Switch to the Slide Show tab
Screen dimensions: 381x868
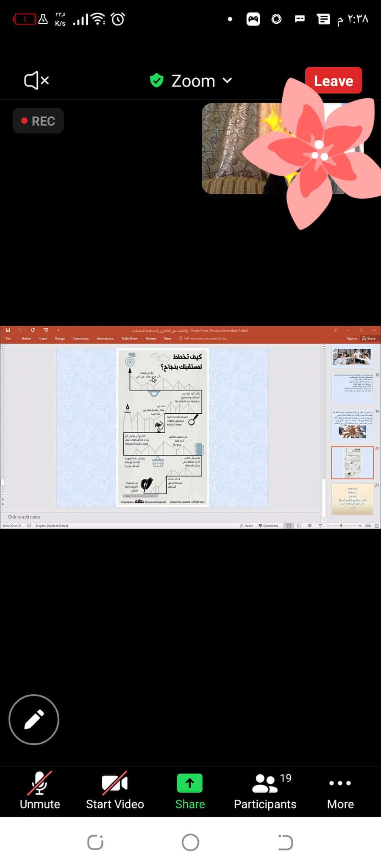pos(129,339)
